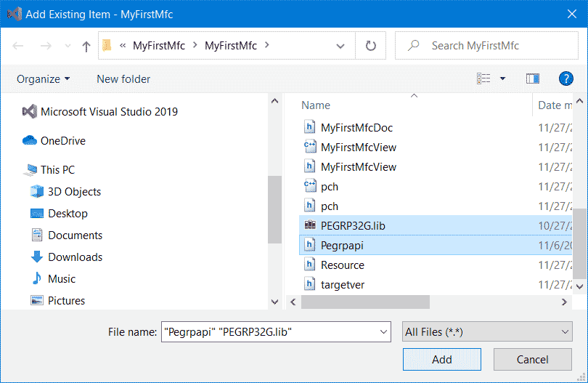Open help with the blue question icon
The image size is (588, 383).
tap(566, 78)
